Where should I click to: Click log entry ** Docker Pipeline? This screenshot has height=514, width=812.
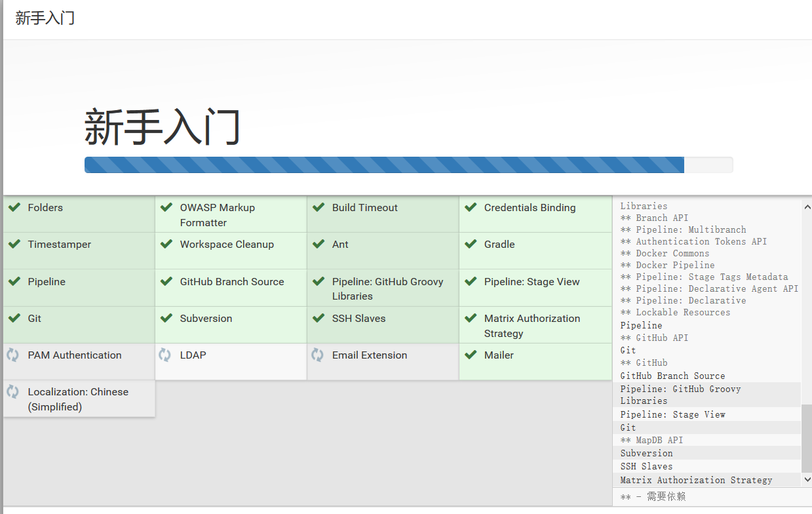point(668,265)
